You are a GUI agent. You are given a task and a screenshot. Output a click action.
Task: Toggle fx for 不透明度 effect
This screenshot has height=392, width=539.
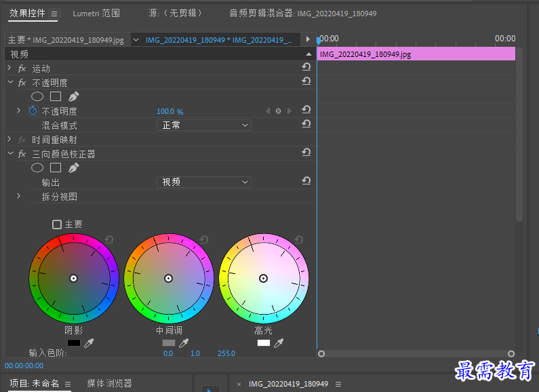click(22, 83)
